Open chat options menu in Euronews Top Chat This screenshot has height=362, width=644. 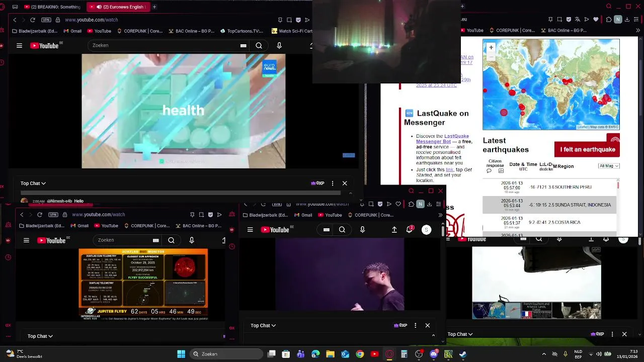pyautogui.click(x=333, y=184)
